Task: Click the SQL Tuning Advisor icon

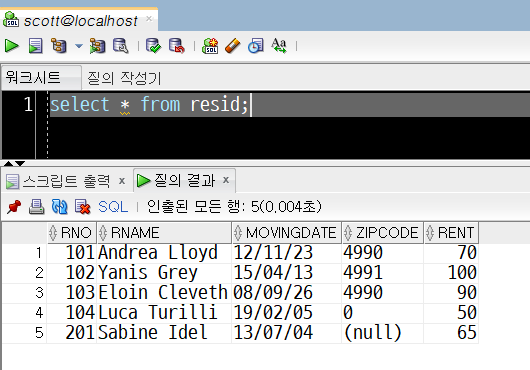Action: [121, 46]
